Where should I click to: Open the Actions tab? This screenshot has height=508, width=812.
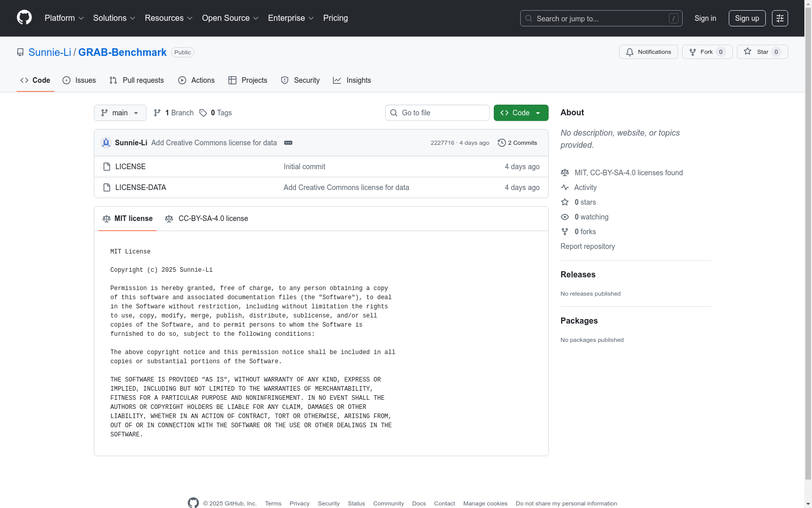coord(196,80)
